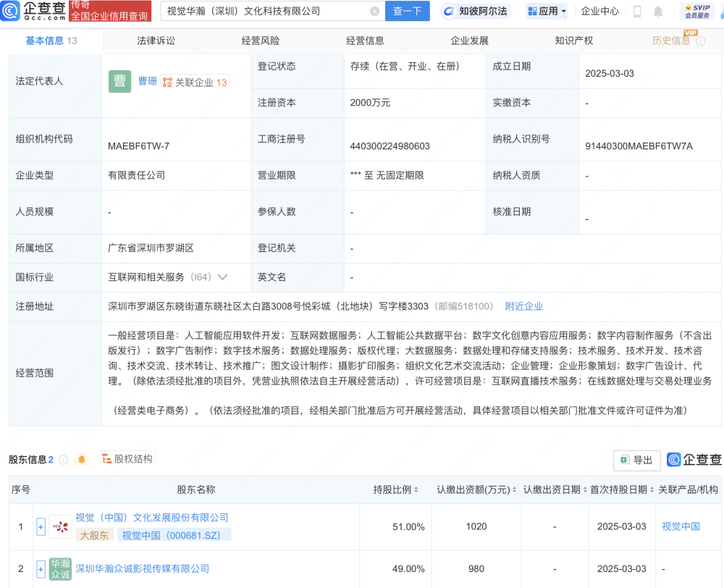Viewport: 724px width, 588px height.
Task: Expand the 深圳华瀚众诚 shareholder row plus
Action: click(41, 569)
